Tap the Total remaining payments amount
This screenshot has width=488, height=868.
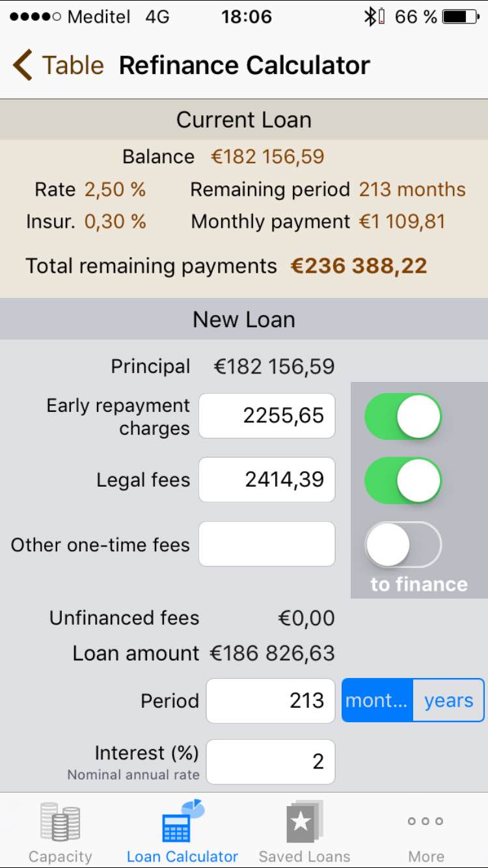click(x=359, y=266)
